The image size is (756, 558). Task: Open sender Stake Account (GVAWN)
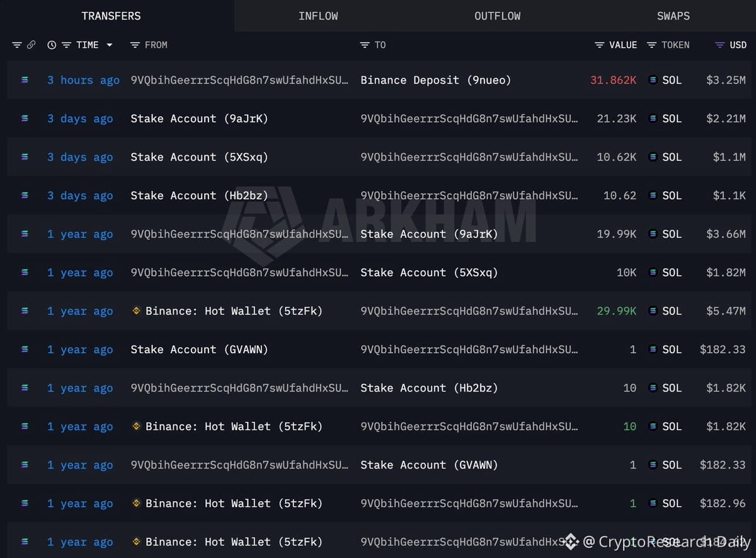[199, 349]
